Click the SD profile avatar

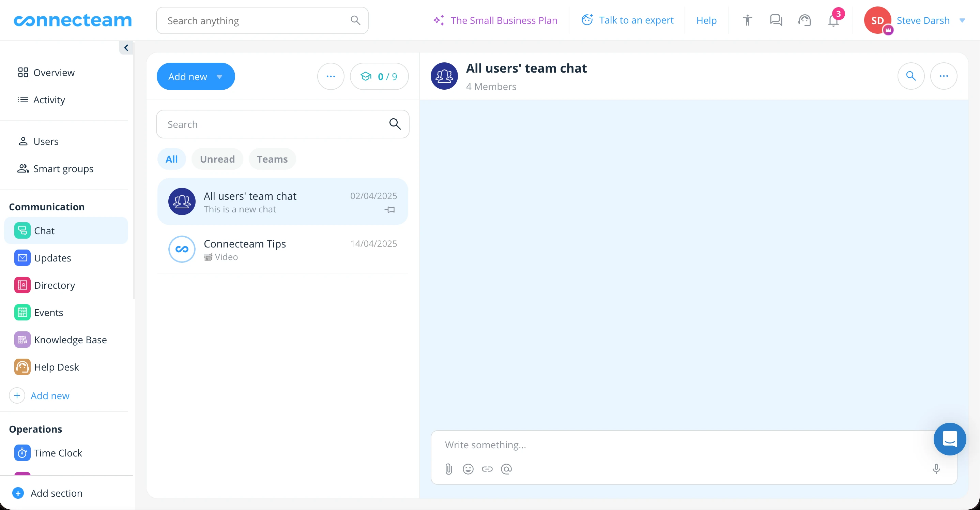tap(877, 20)
